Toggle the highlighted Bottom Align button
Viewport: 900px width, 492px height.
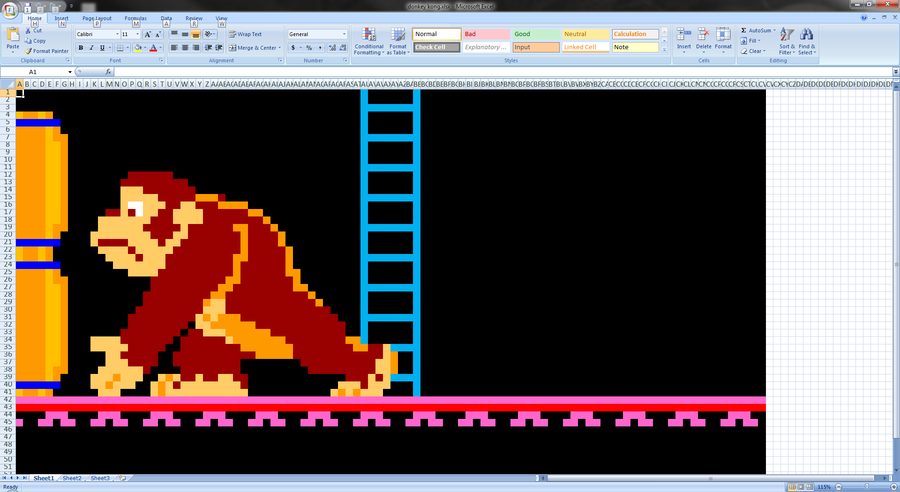196,34
